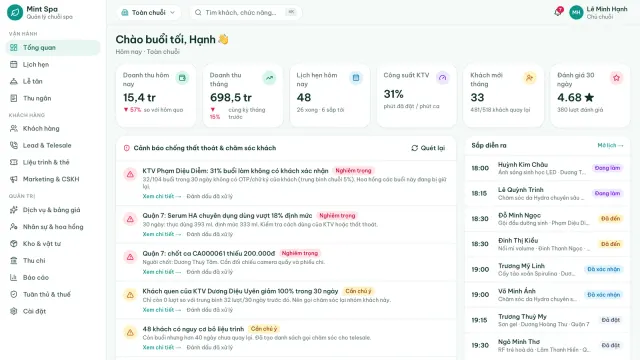Click the monthly revenue trend icon
640x360 pixels.
[x=269, y=78]
